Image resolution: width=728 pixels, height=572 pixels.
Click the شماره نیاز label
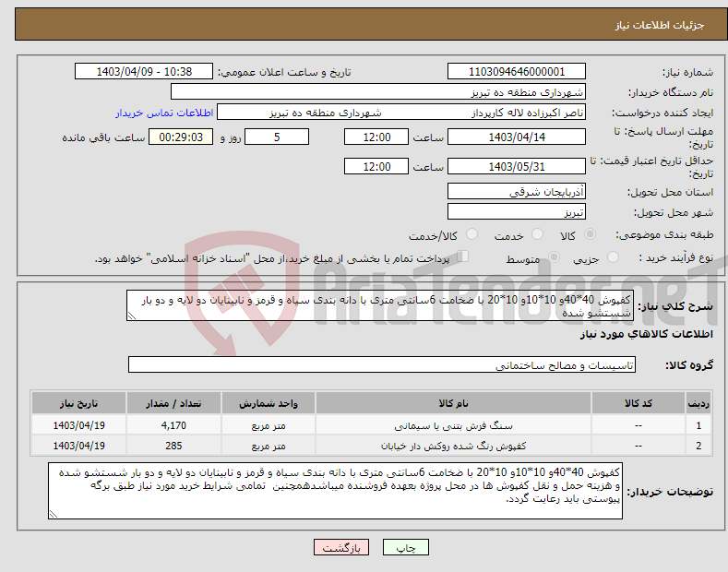point(687,72)
